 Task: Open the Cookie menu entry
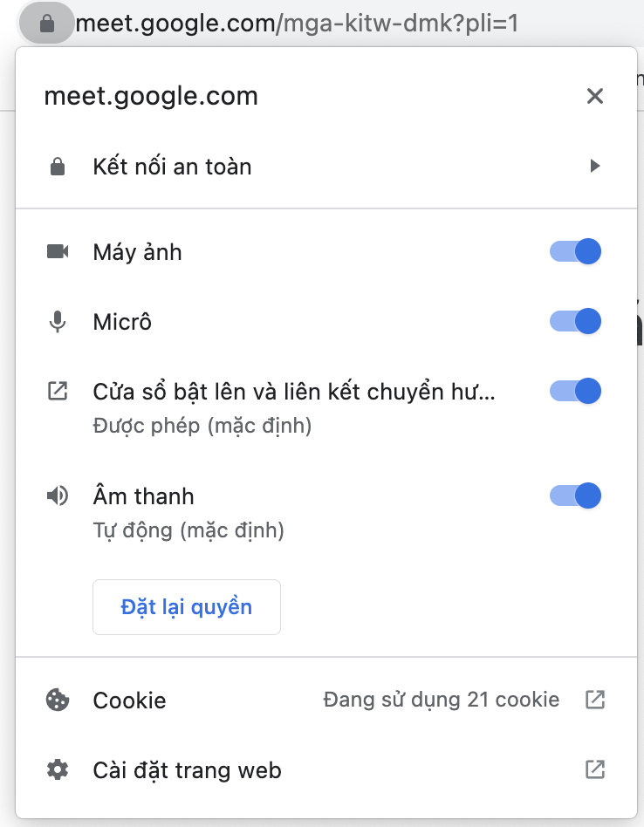point(129,700)
